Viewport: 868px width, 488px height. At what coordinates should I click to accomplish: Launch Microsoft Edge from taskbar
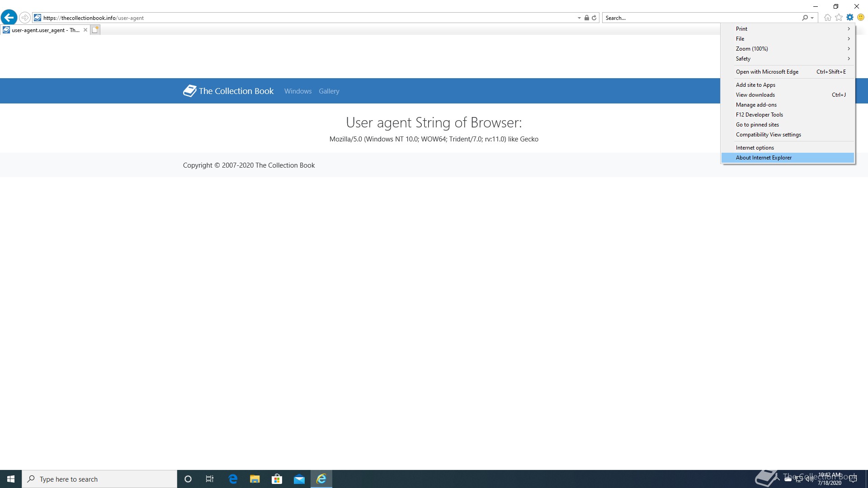(x=233, y=479)
